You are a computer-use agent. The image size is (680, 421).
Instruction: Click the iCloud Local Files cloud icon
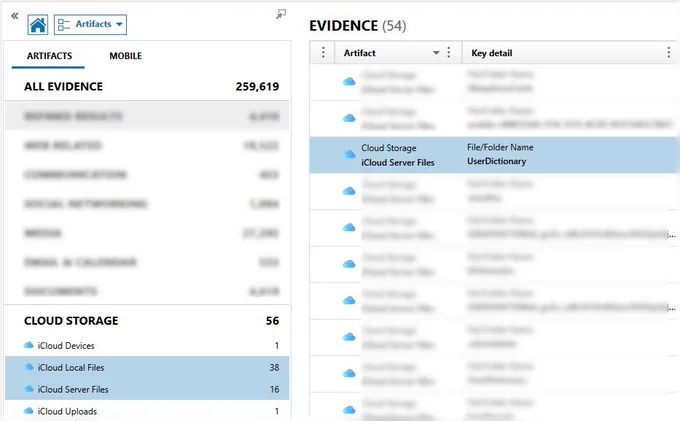(x=29, y=367)
